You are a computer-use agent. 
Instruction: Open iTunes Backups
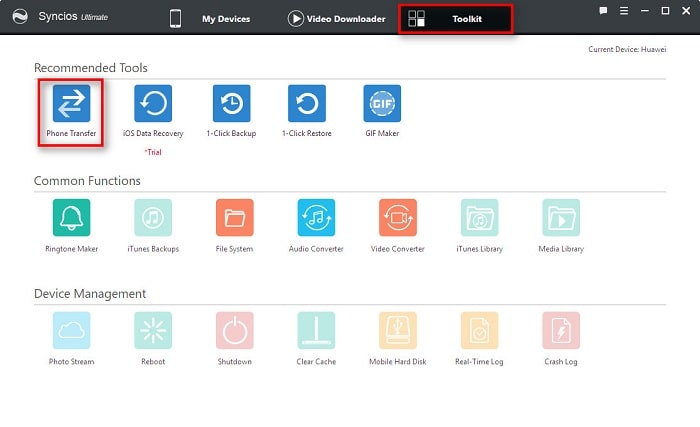click(153, 218)
